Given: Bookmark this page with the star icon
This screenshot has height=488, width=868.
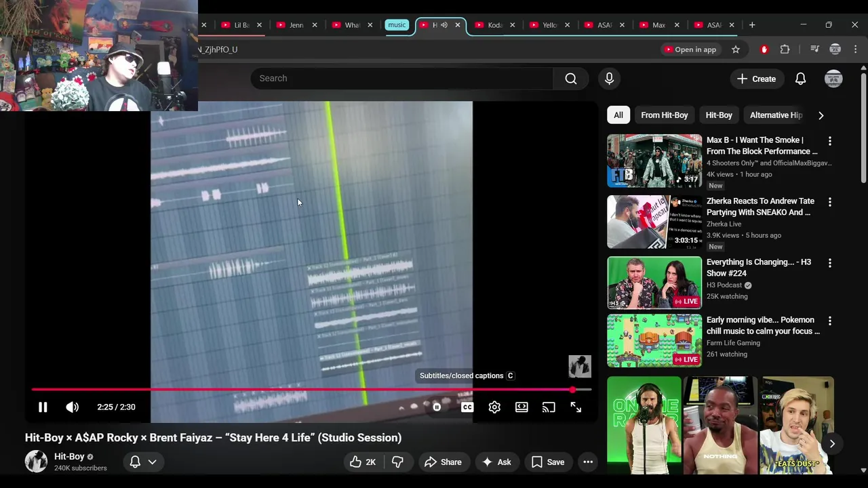Looking at the screenshot, I should tap(735, 49).
